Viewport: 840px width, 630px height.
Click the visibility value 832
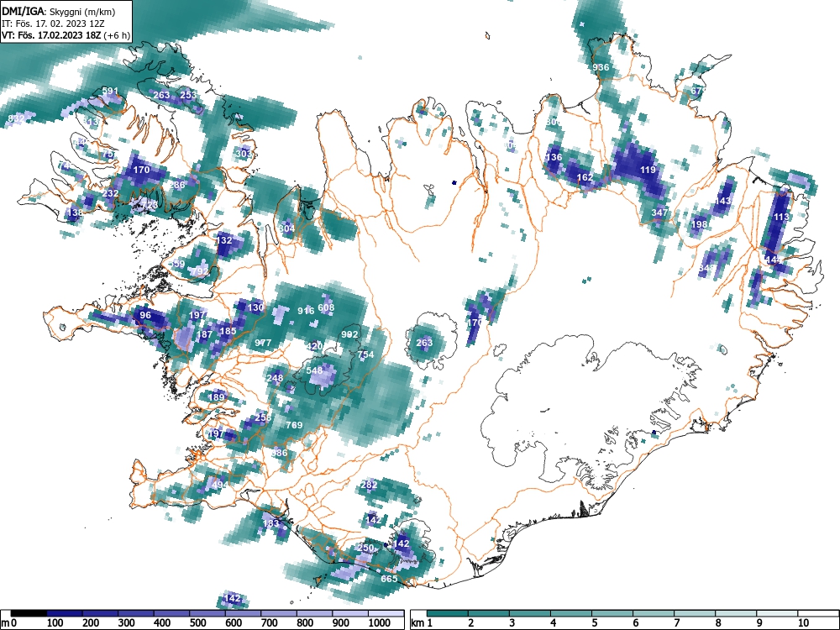tap(16, 118)
